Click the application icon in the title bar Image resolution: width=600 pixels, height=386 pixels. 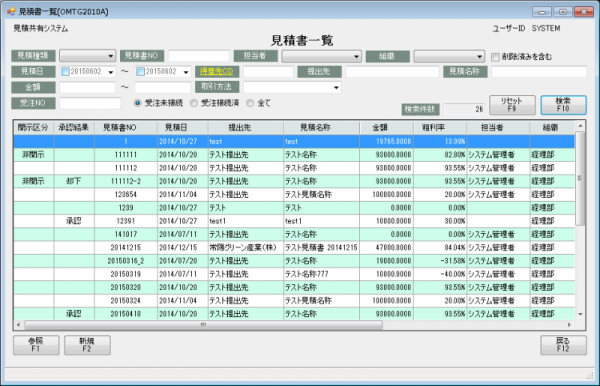[11, 11]
